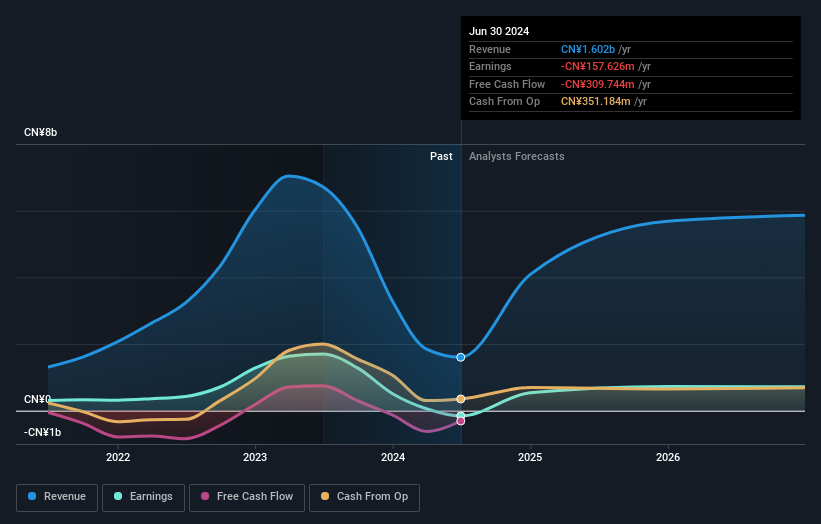Click the orange Cash From Op data point

[461, 399]
